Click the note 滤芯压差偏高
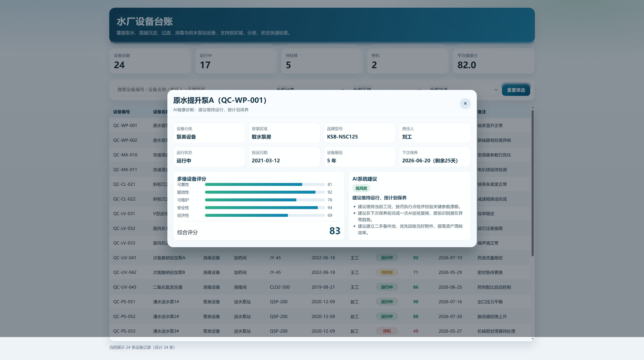The image size is (644, 360). click(x=490, y=228)
